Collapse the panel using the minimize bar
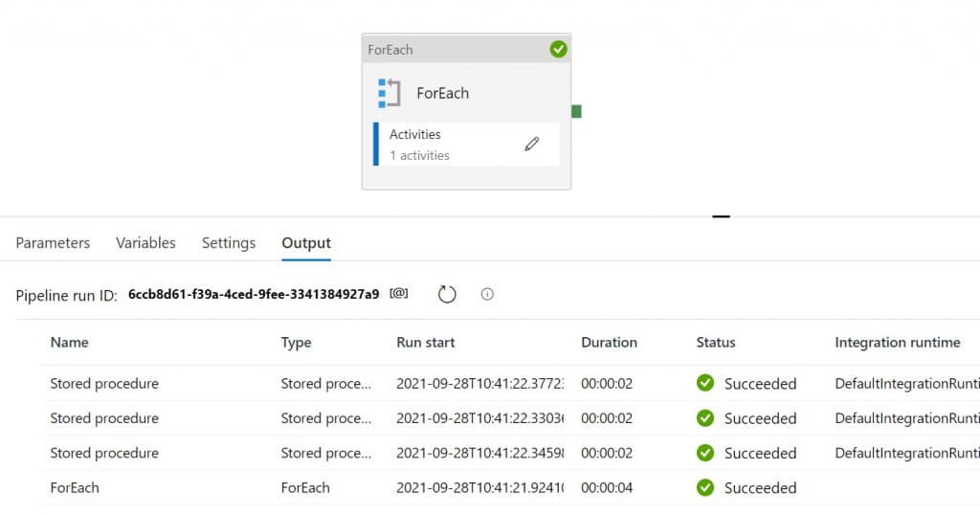980x515 pixels. [x=721, y=217]
